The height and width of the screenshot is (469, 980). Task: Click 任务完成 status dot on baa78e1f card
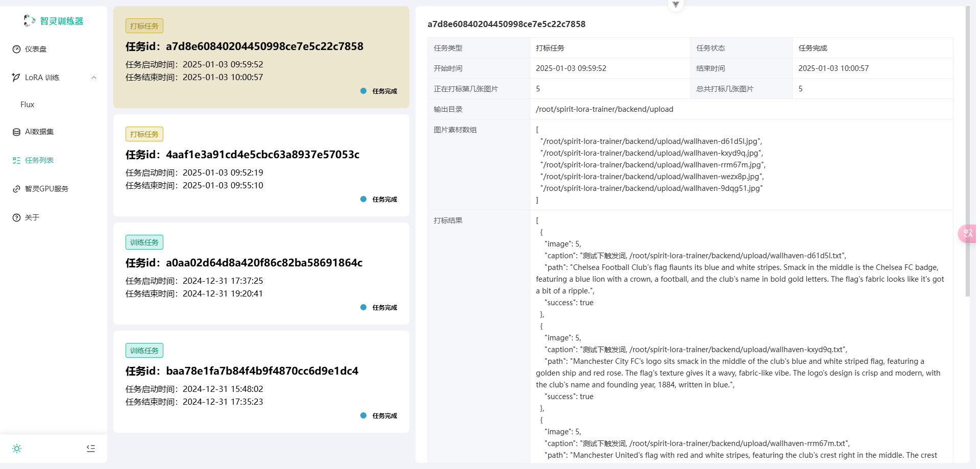coord(363,415)
